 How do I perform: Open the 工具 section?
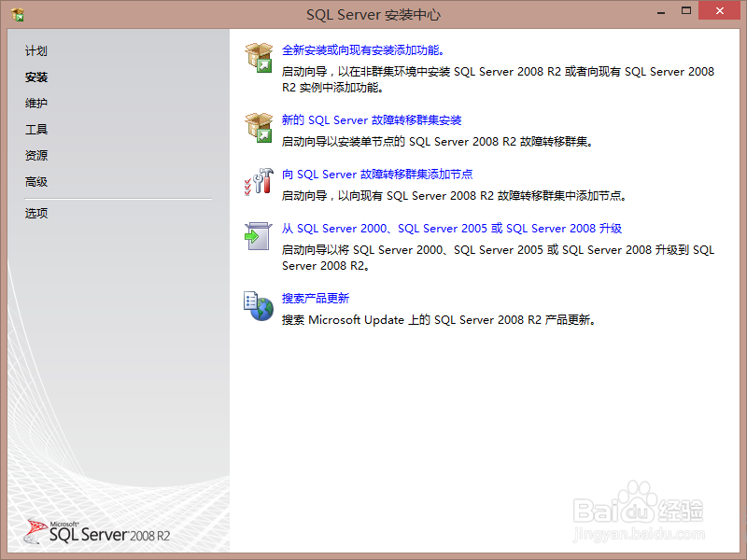tap(36, 129)
